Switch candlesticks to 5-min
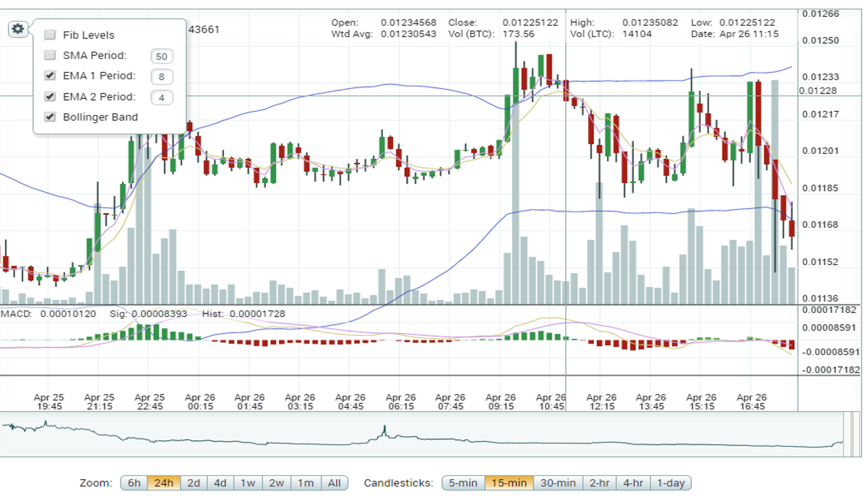The width and height of the screenshot is (868, 500). [x=463, y=483]
